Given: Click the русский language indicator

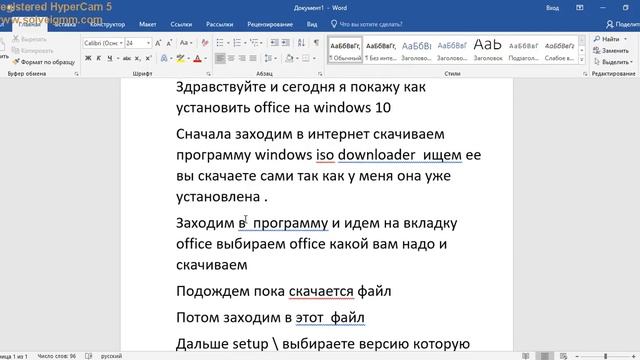Looking at the screenshot, I should 111,356.
